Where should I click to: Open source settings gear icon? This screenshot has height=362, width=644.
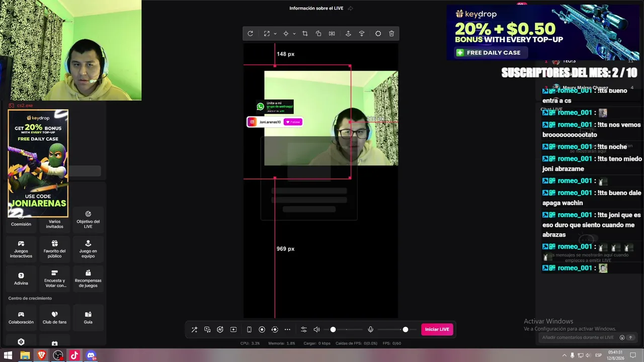pos(378,34)
